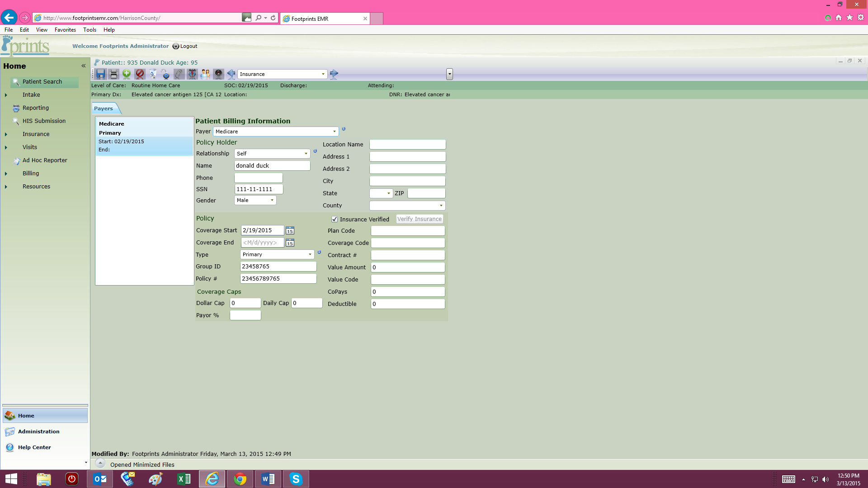Uncheck the Insurance Verified checkbox
Viewport: 868px width, 488px height.
[335, 219]
